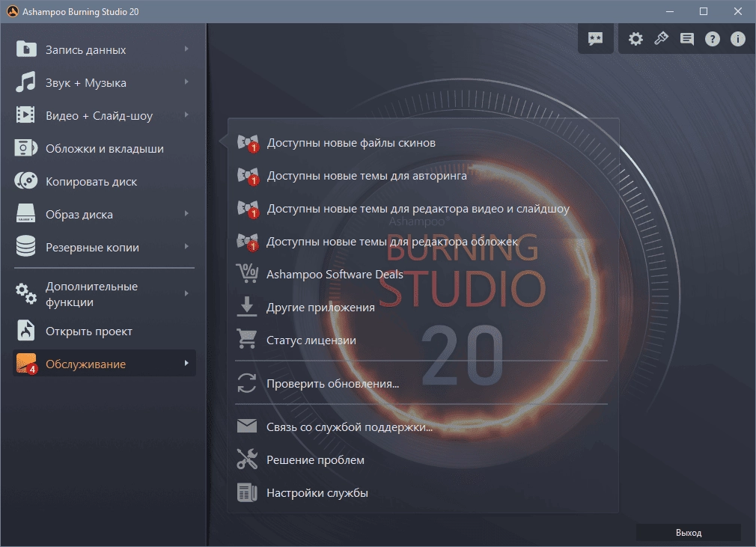
Task: Expand the Резервные копии submenu arrow
Action: pos(186,246)
